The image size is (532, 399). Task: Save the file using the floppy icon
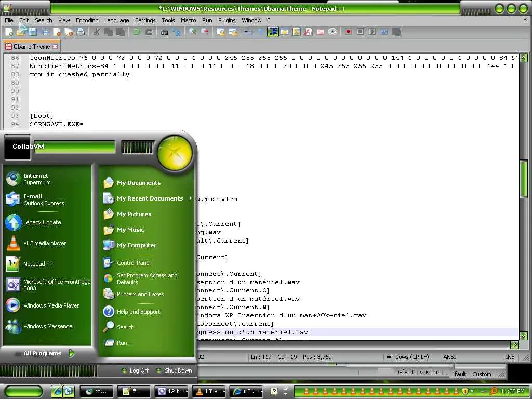click(x=33, y=32)
